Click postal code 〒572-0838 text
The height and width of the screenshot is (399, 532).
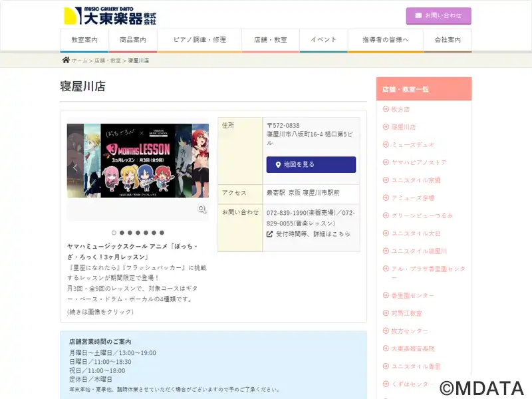click(283, 125)
